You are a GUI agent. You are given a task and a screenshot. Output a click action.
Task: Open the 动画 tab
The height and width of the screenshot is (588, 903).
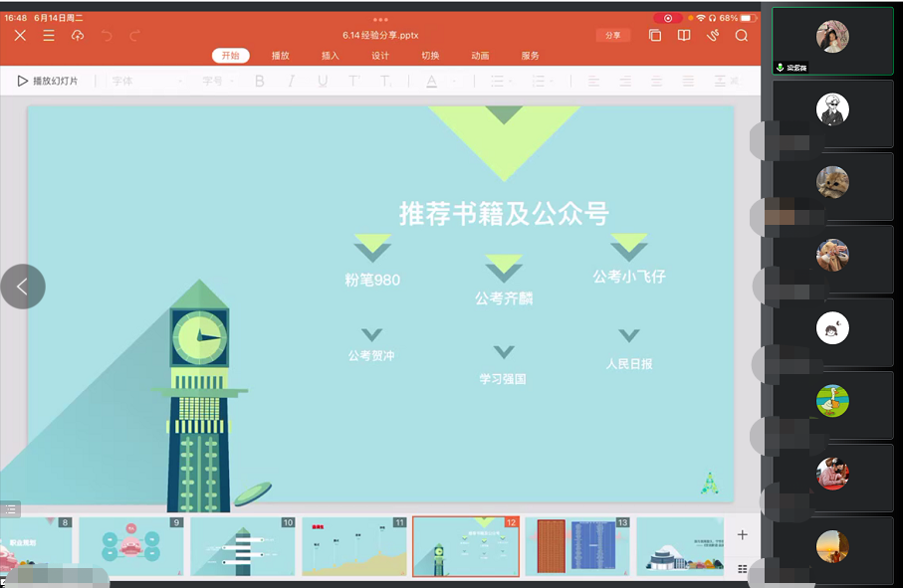pyautogui.click(x=480, y=56)
